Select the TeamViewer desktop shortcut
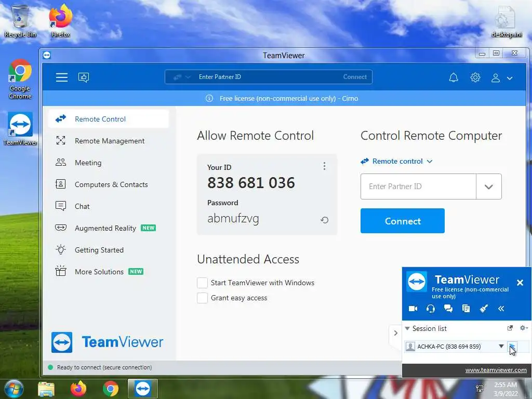532x399 pixels. click(20, 129)
